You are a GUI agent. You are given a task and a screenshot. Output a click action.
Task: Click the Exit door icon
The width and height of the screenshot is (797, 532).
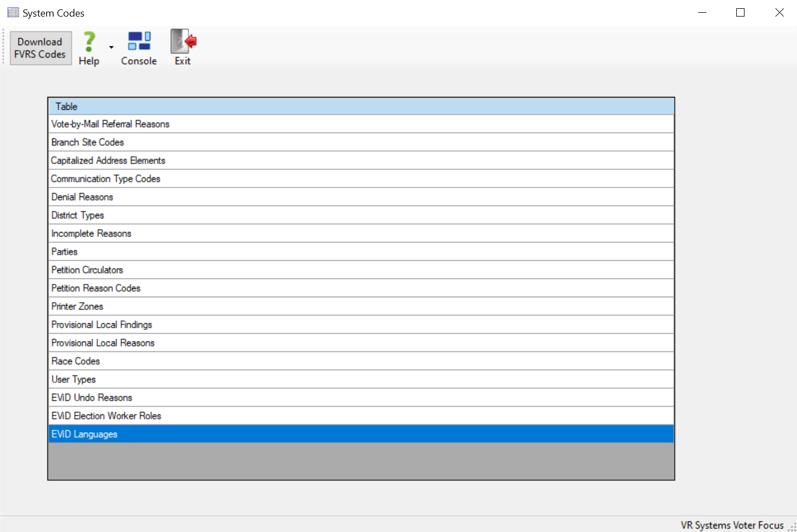click(183, 41)
